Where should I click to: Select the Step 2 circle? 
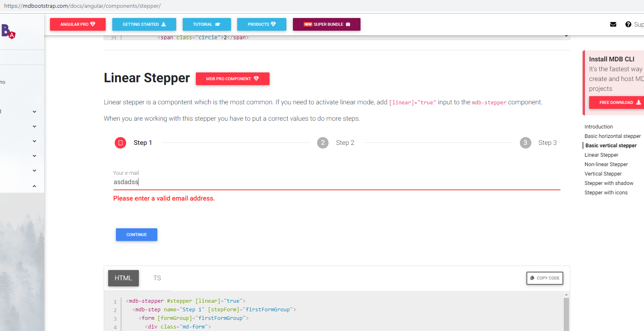(323, 143)
